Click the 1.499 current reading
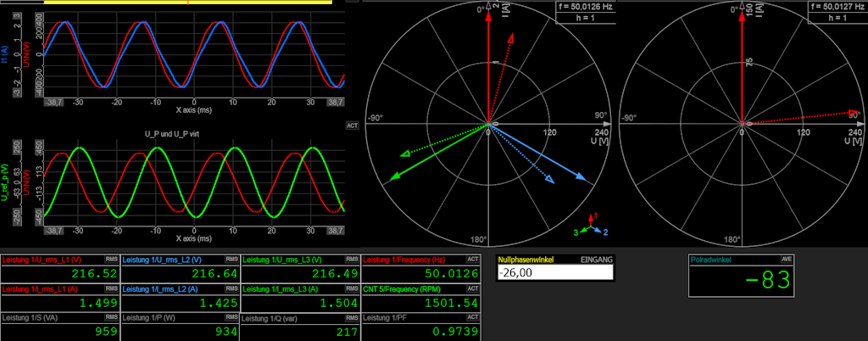 click(x=98, y=303)
